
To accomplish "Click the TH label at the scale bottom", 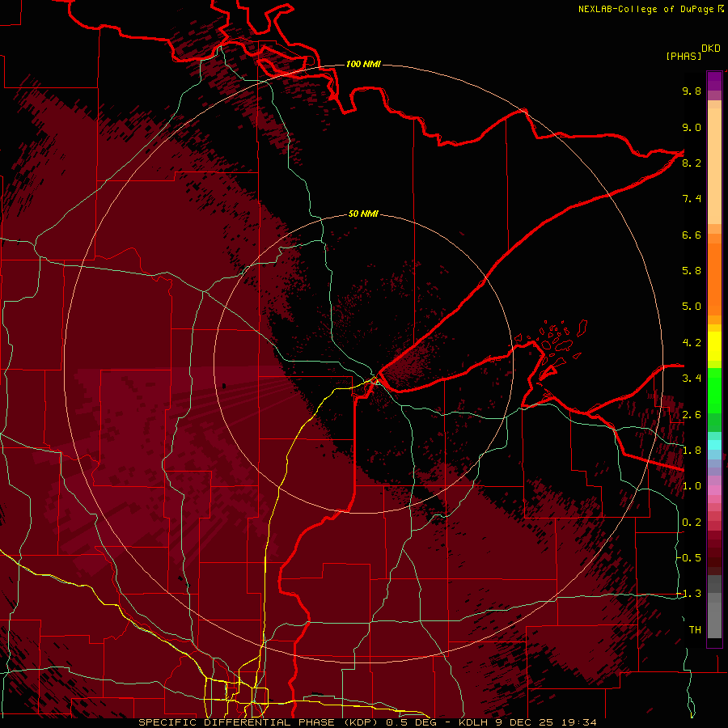I will [695, 629].
